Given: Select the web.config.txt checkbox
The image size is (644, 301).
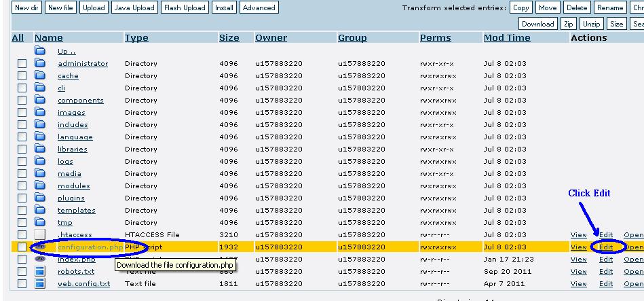Looking at the screenshot, I should 22,284.
